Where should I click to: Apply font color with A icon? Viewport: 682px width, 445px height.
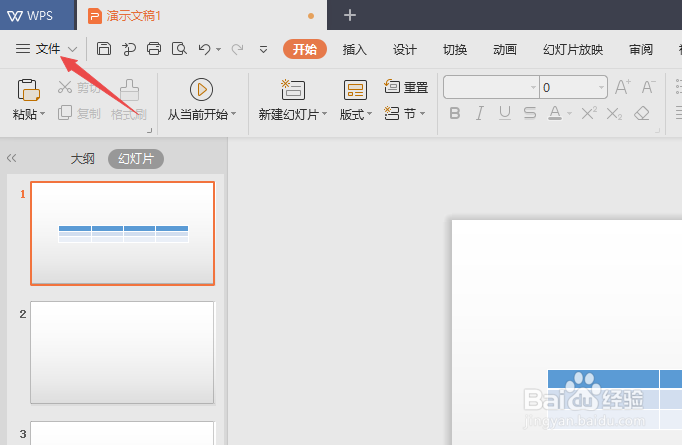coord(555,114)
